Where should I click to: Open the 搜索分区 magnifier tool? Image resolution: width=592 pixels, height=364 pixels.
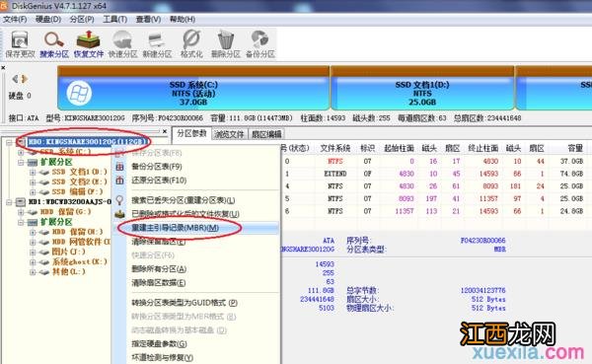click(x=54, y=43)
